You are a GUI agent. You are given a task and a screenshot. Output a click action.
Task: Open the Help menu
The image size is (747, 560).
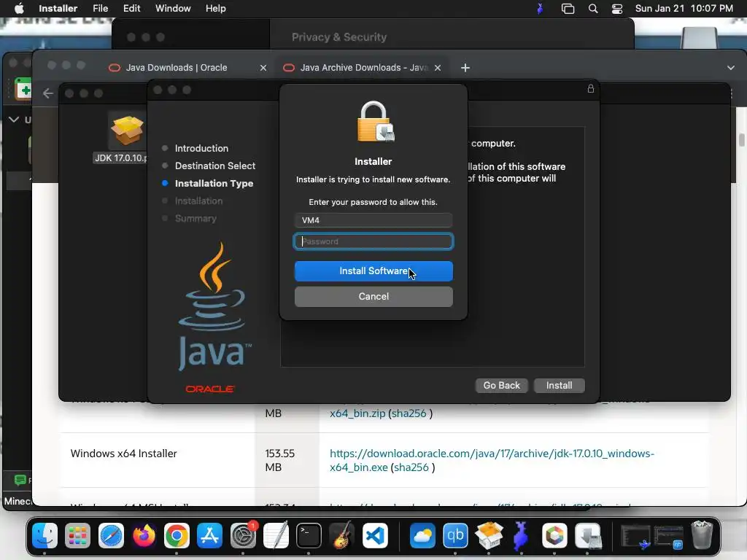pyautogui.click(x=215, y=9)
